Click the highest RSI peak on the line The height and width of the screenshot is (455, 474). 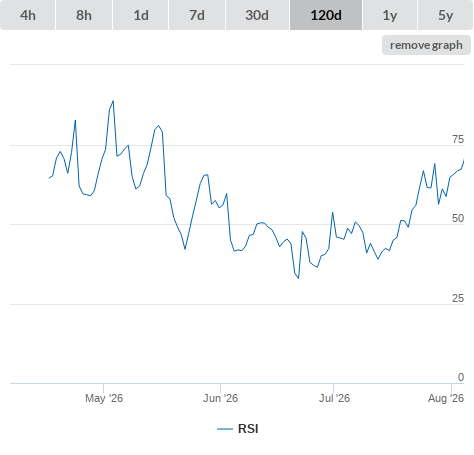coord(113,101)
